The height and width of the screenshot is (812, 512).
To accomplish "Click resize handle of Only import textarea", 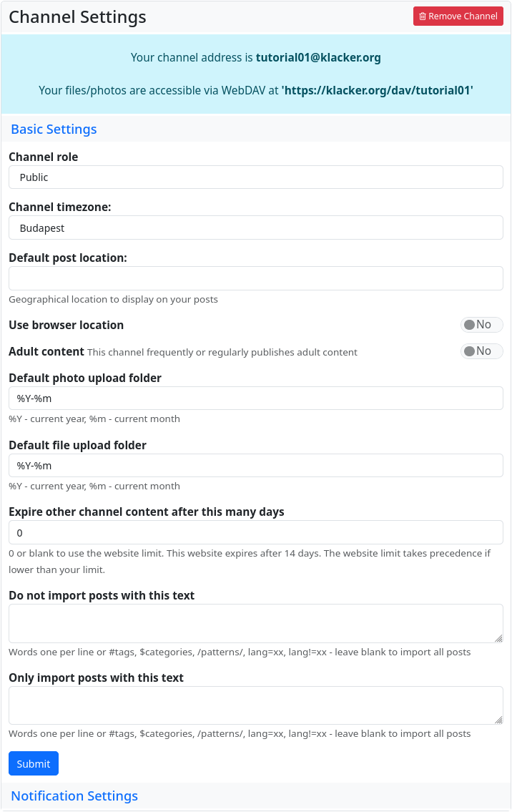I will [x=498, y=720].
